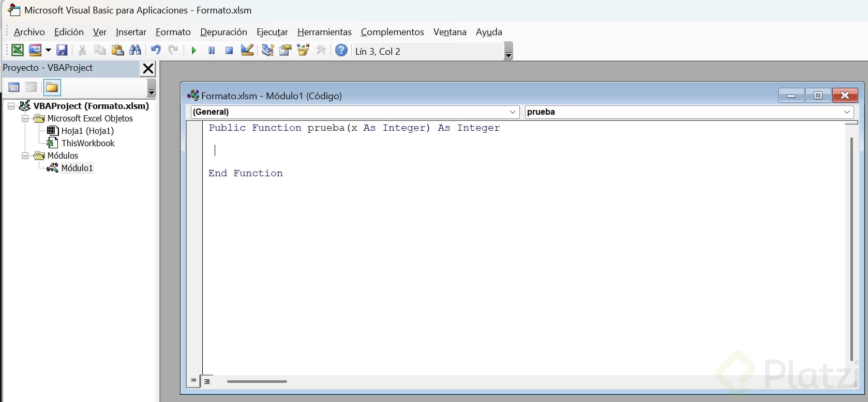This screenshot has width=868, height=402.
Task: Toggle Folders view in Project panel
Action: coord(52,87)
